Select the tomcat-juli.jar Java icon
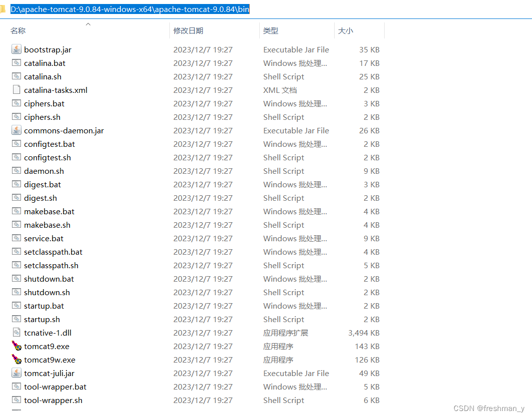This screenshot has height=417, width=532. click(16, 373)
